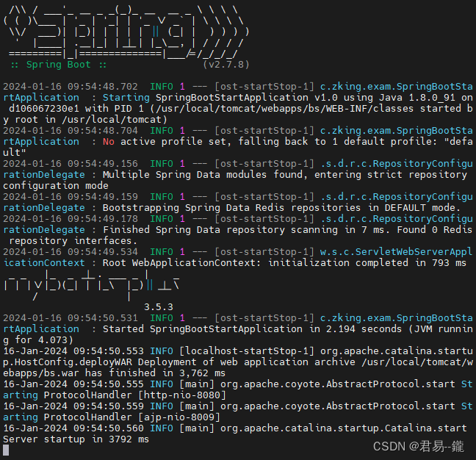Click the red 'No' in the active profile line
The width and height of the screenshot is (476, 460).
[109, 142]
